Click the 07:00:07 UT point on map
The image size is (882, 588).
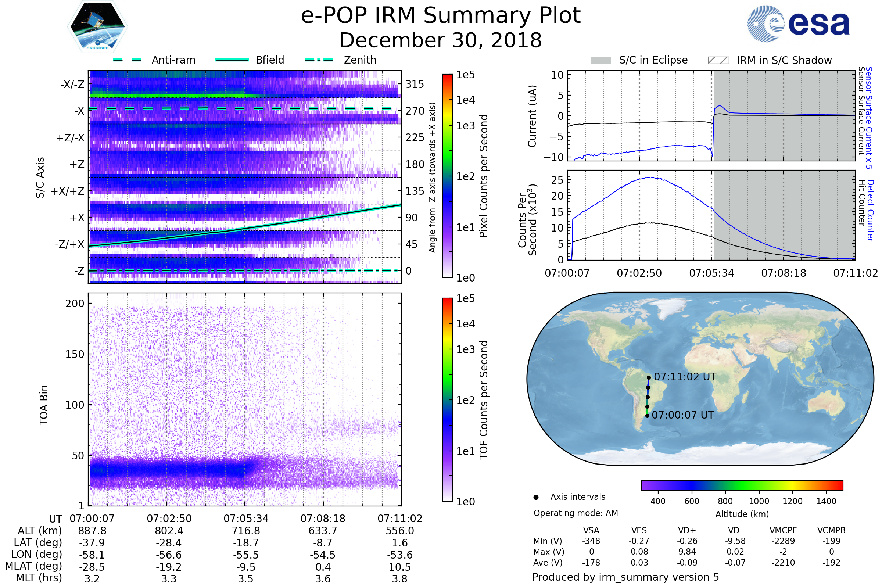tap(647, 416)
